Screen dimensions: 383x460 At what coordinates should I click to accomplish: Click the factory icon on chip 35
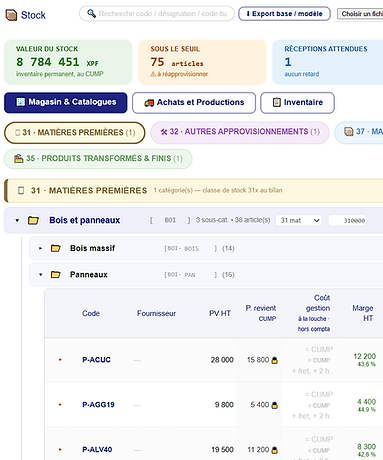[x=19, y=158]
